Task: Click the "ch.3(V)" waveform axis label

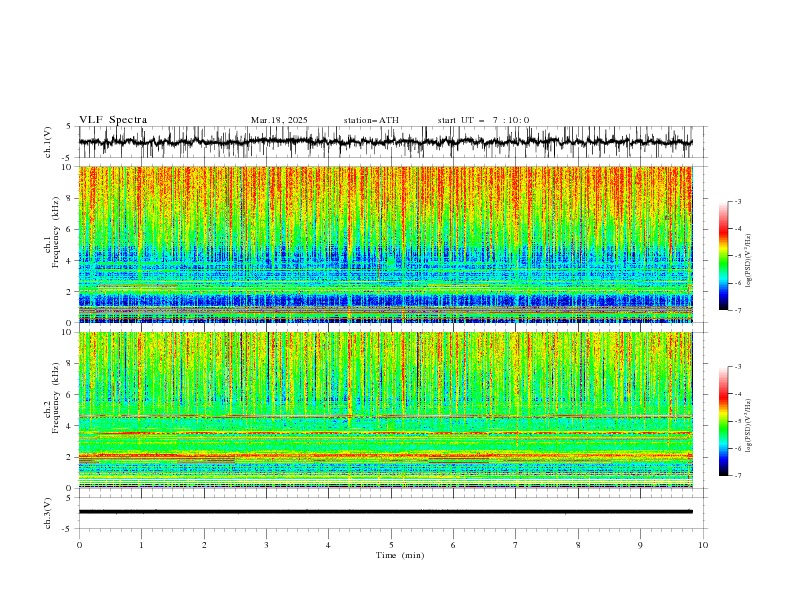Action: coord(48,513)
